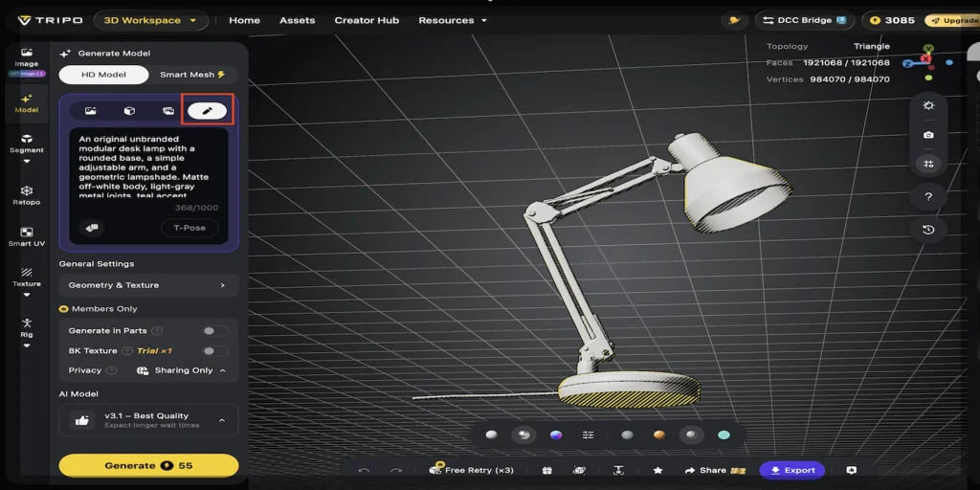Open the Creator Hub page

pyautogui.click(x=367, y=20)
